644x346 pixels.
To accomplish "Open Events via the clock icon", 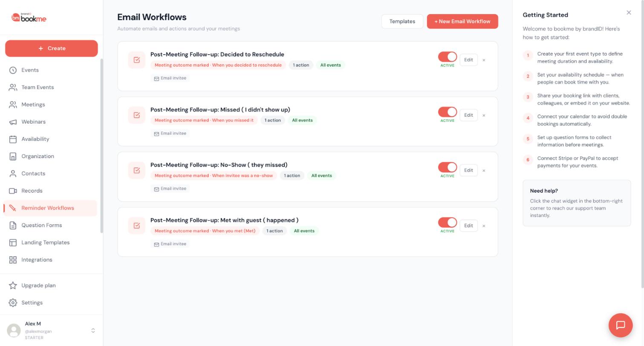I will coord(13,70).
